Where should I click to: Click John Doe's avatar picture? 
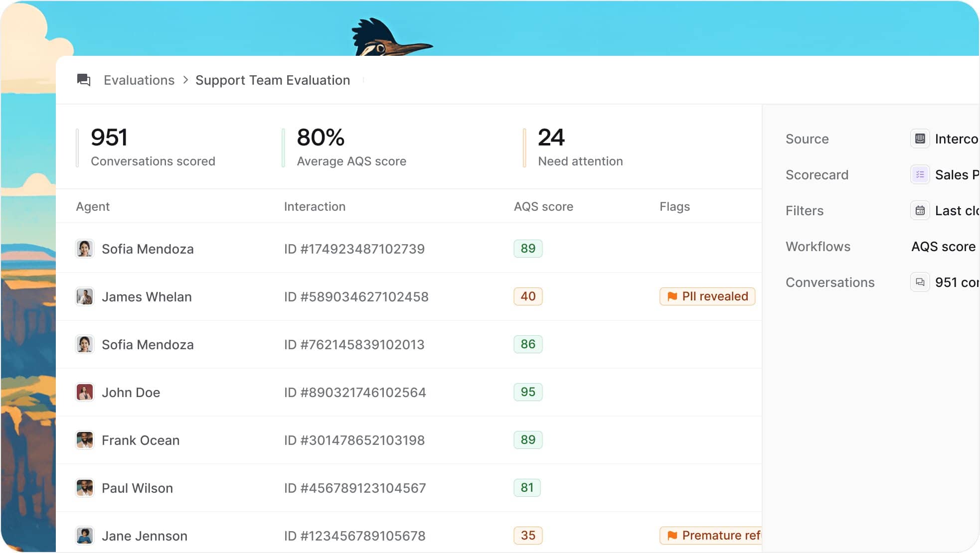pyautogui.click(x=85, y=392)
